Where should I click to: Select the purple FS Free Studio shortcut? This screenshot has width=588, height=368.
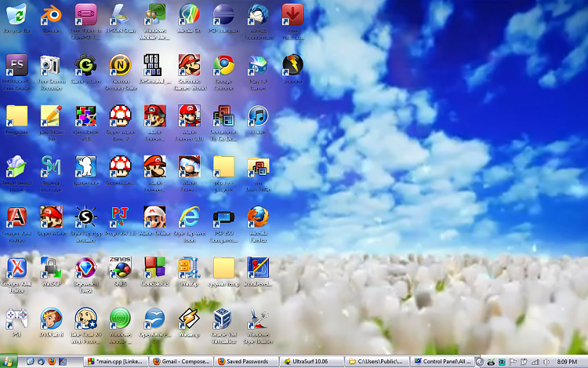pyautogui.click(x=17, y=65)
